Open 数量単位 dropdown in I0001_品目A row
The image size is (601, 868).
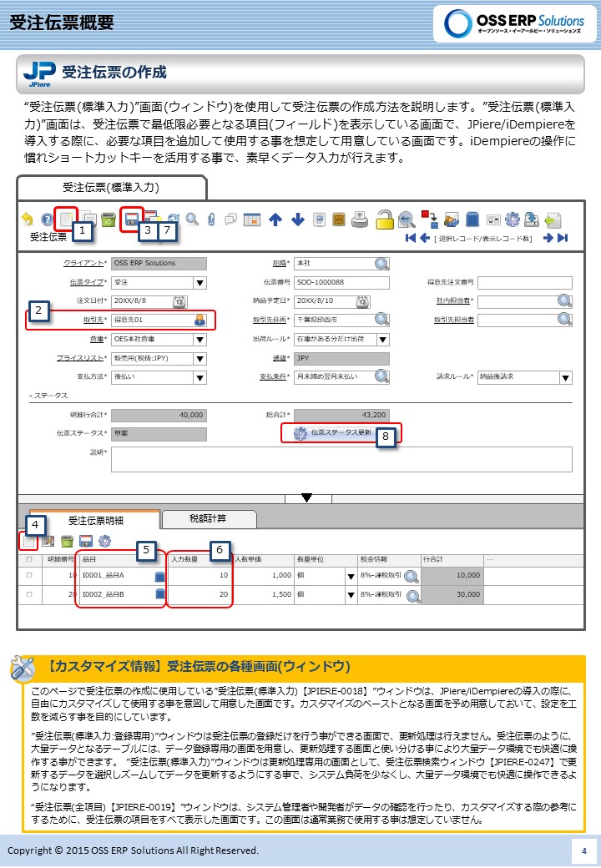[351, 576]
